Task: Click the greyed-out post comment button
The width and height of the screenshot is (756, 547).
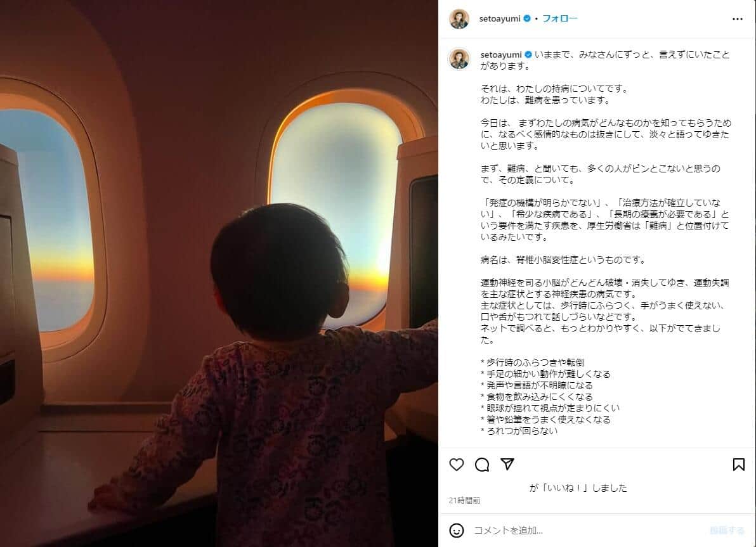Action: pyautogui.click(x=727, y=531)
